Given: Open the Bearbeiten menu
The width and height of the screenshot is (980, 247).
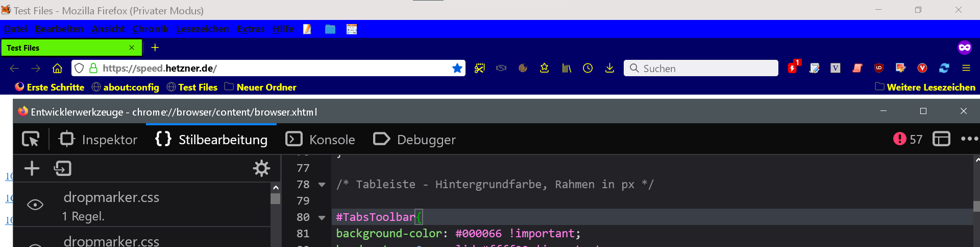Looking at the screenshot, I should [x=59, y=29].
